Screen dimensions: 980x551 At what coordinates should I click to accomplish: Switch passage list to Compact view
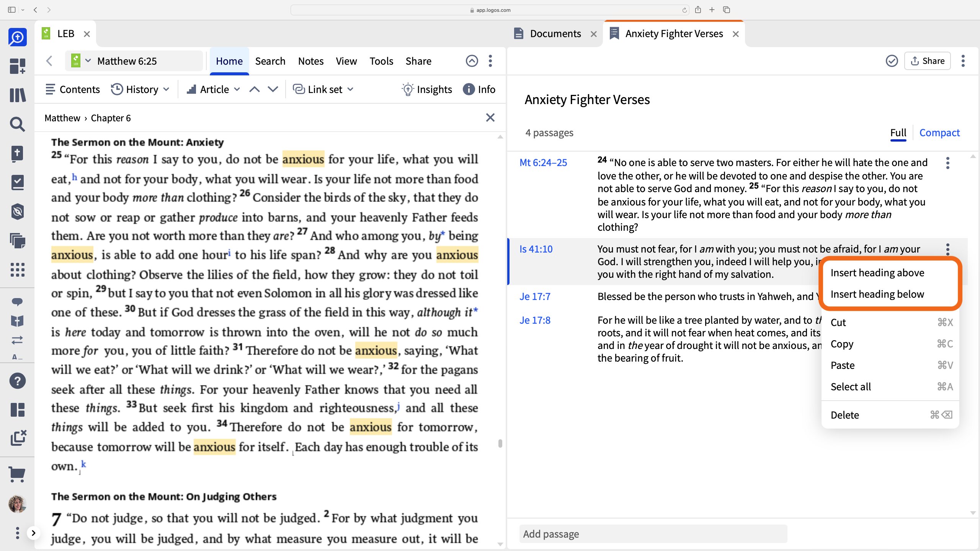pos(939,133)
